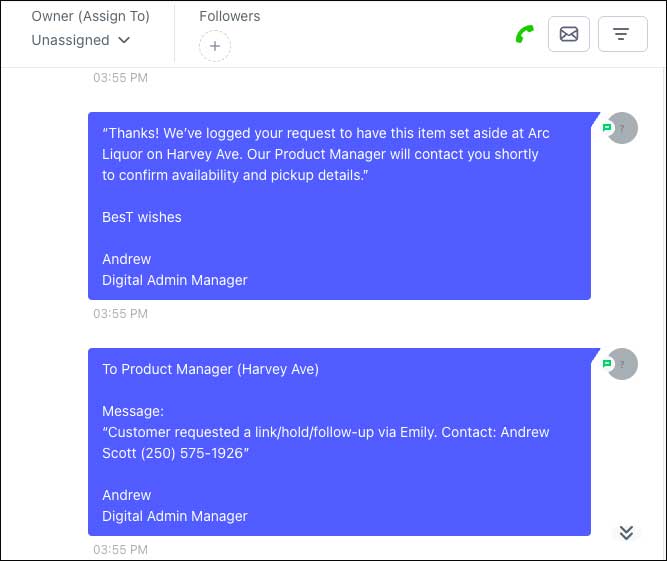Click the 'Owner (Assign To)' label
The image size is (667, 561).
click(x=91, y=16)
